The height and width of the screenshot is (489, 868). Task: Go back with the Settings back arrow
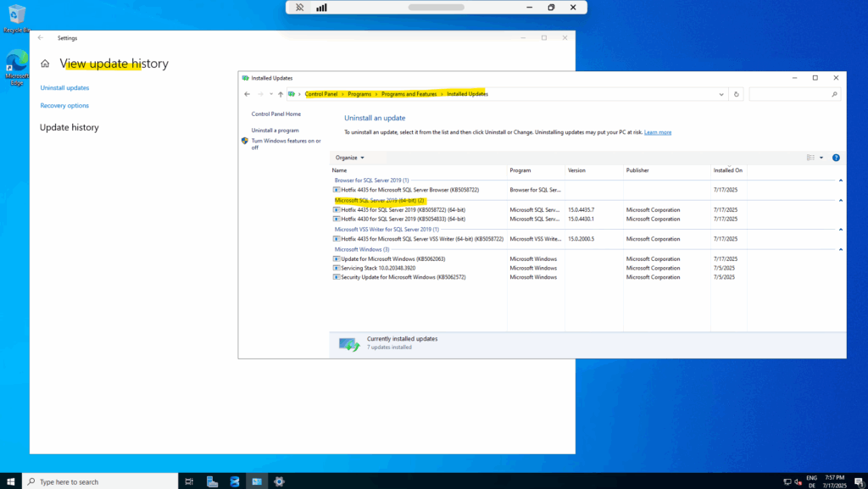click(x=41, y=37)
